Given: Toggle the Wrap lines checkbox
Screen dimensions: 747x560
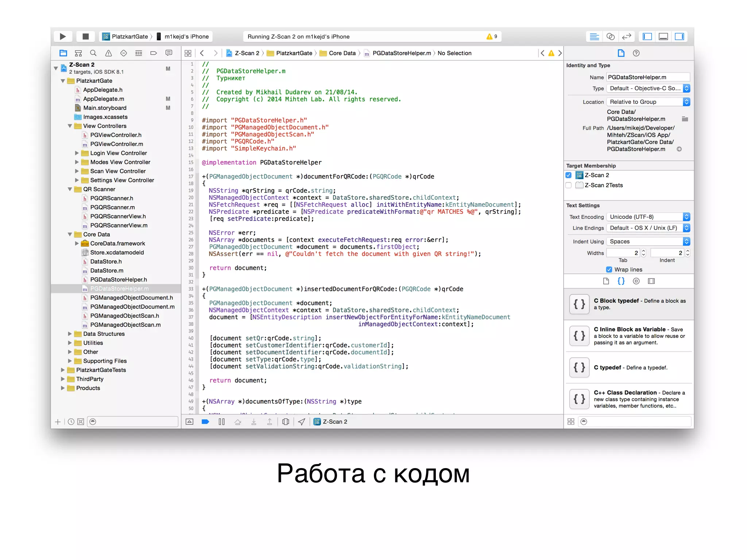Looking at the screenshot, I should coord(609,269).
